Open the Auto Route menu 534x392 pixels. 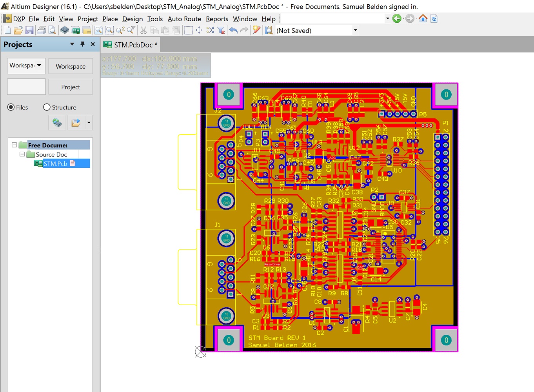tap(184, 19)
